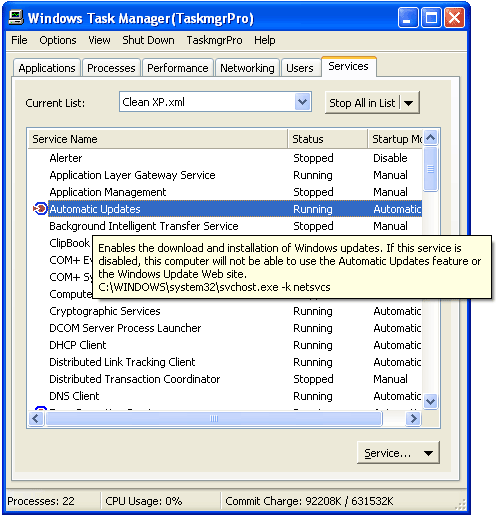The height and width of the screenshot is (519, 496).
Task: Maximize the Task Manager window
Action: click(431, 18)
